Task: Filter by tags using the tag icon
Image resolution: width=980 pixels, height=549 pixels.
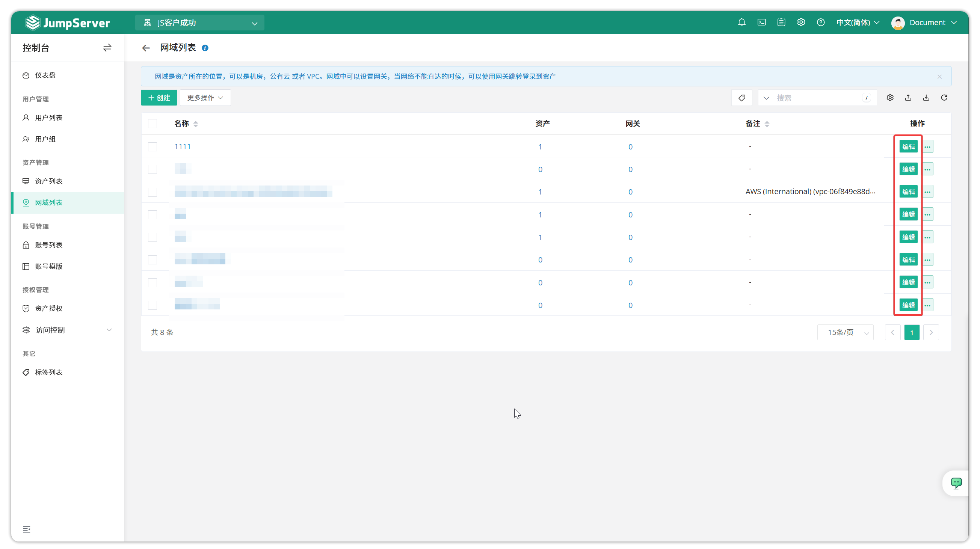Action: pos(742,97)
